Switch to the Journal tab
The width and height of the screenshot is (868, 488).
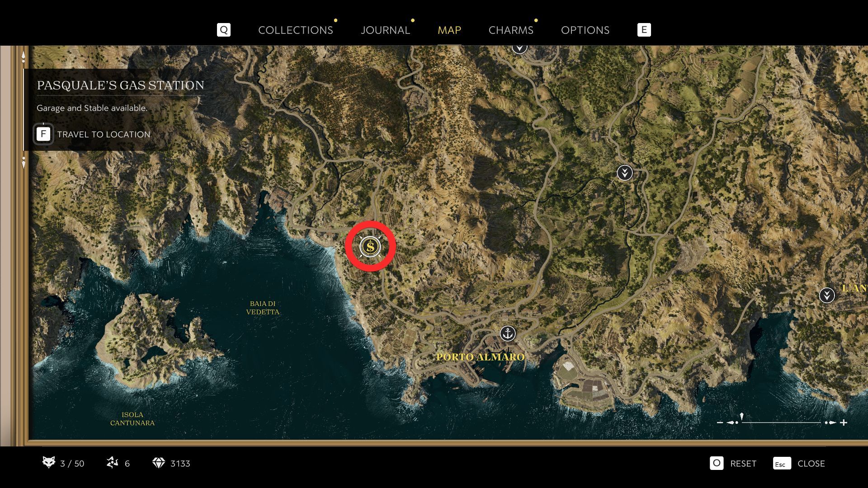click(x=385, y=30)
